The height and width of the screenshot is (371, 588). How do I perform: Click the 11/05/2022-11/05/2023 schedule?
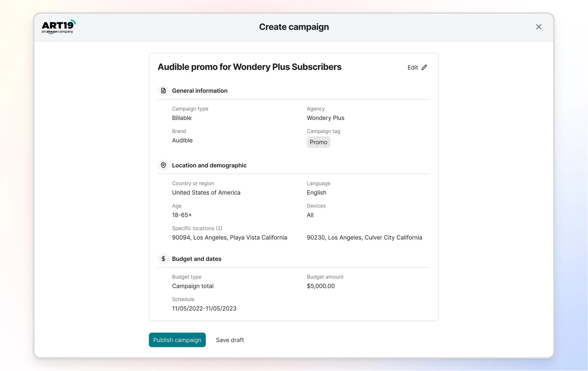coord(204,308)
